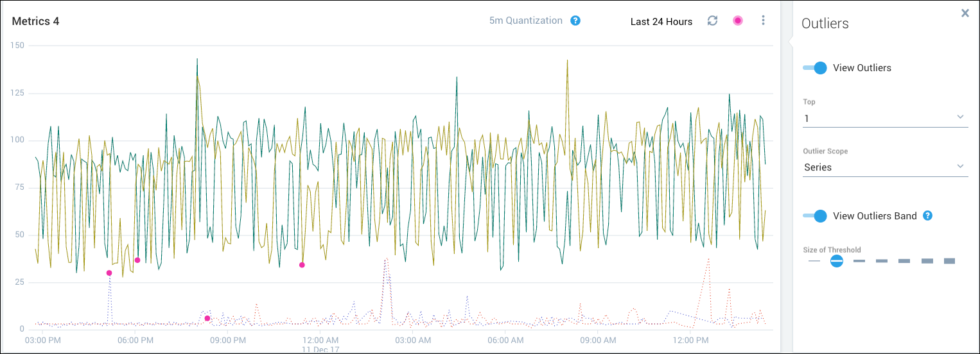Turn off the View Outliers switch
Image resolution: width=980 pixels, height=354 pixels.
pos(816,68)
